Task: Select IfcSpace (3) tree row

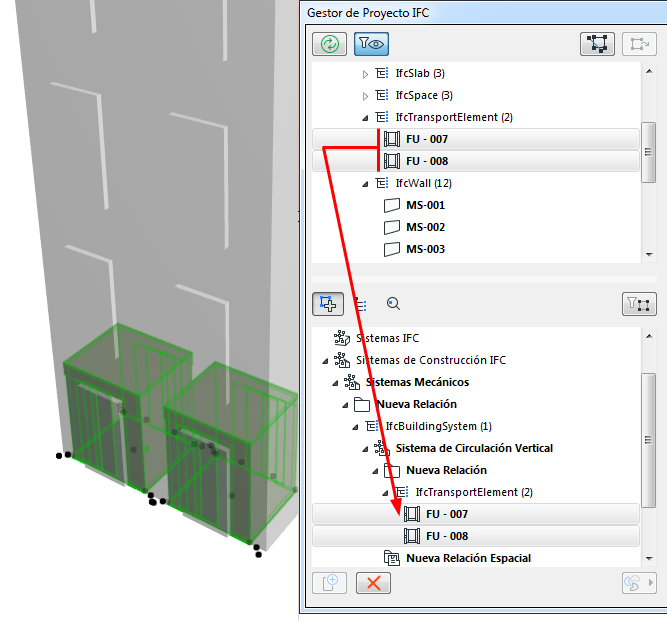Action: [x=424, y=95]
